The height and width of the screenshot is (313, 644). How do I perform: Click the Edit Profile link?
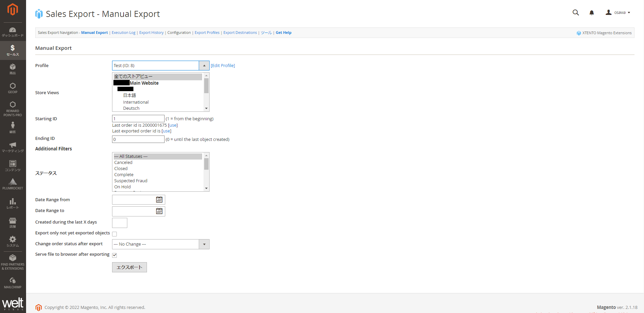coord(223,66)
